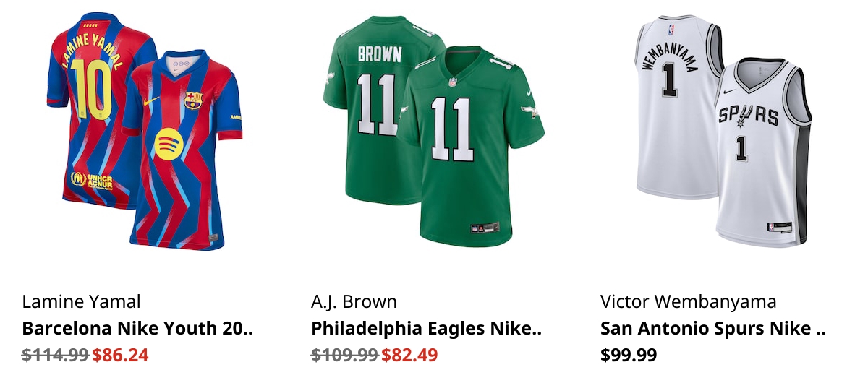The height and width of the screenshot is (383, 868).
Task: Open the Philadelphia Eagles Nike product title
Action: pyautogui.click(x=426, y=328)
